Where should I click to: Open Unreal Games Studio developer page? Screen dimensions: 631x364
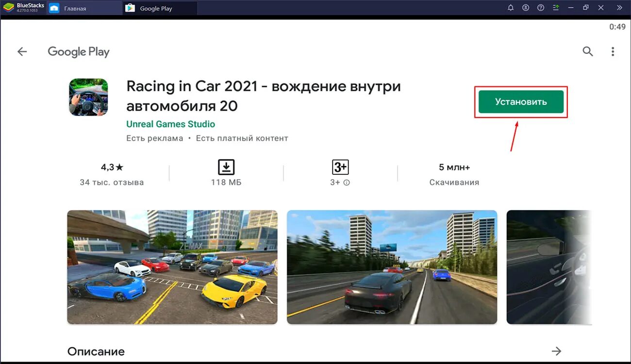pyautogui.click(x=170, y=124)
